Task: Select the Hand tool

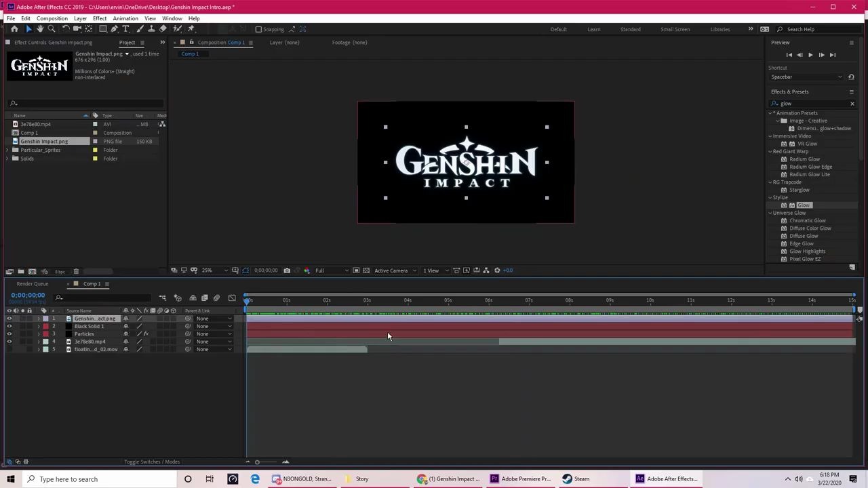Action: tap(40, 29)
